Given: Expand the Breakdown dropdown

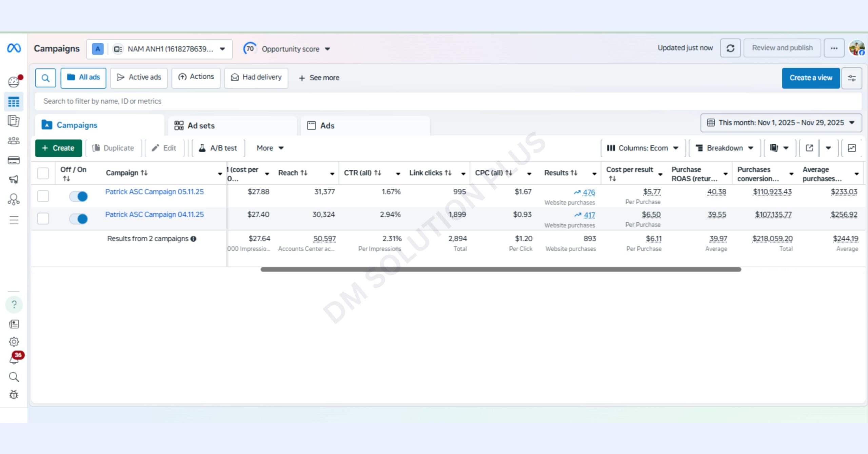Looking at the screenshot, I should coord(724,148).
